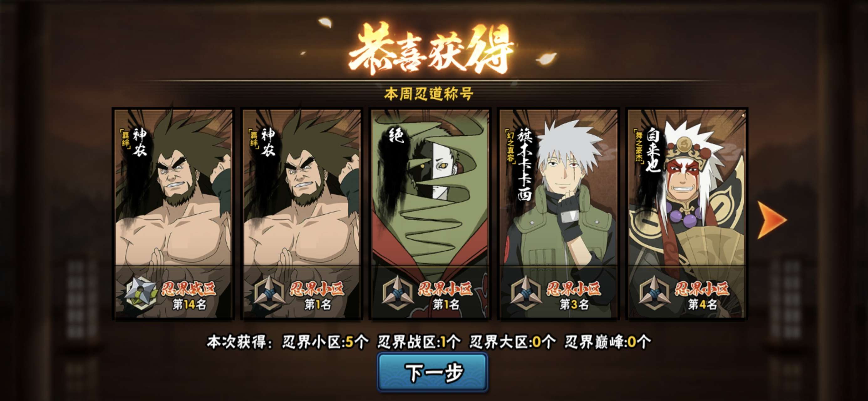Screen dimensions: 868x401
Task: Tap the kunai badge icon on Jiraiya card
Action: 654,293
